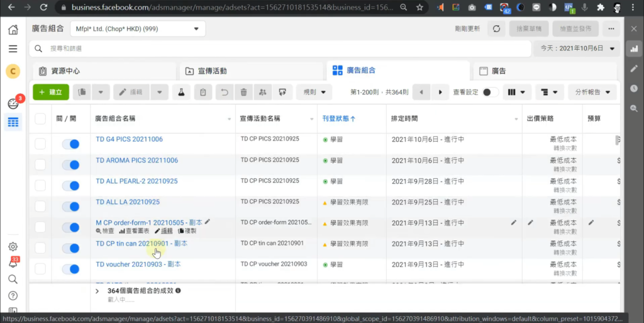
Task: Click the undo arrow icon in toolbar
Action: click(x=223, y=93)
